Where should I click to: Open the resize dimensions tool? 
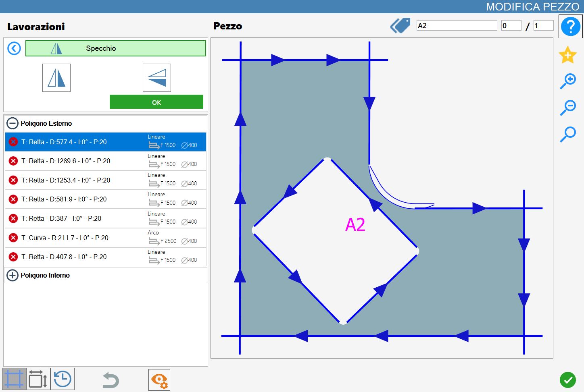38,379
